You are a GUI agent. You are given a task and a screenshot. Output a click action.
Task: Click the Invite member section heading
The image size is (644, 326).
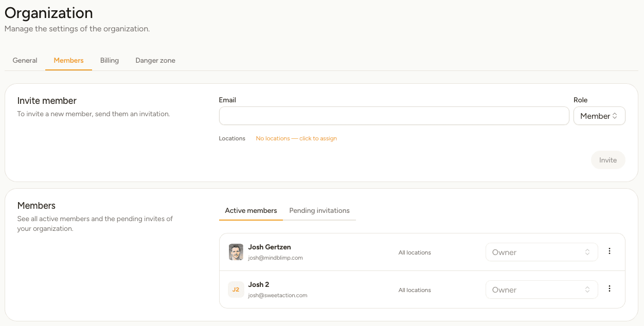pyautogui.click(x=47, y=101)
